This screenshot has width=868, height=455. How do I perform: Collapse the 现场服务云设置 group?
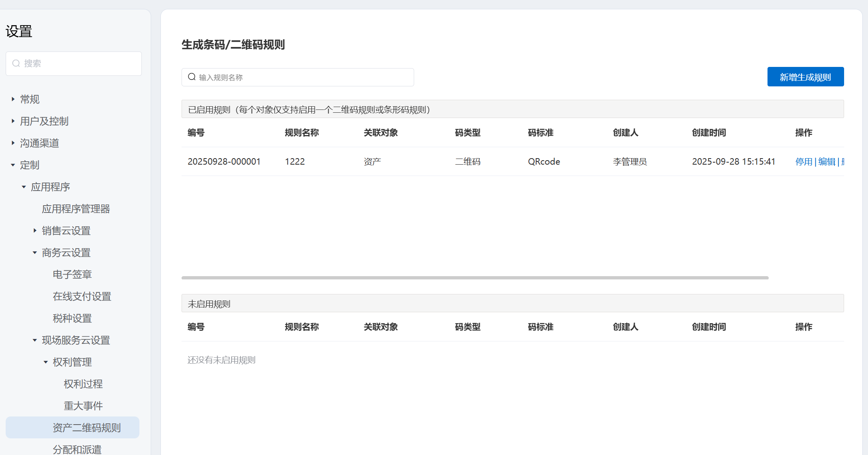click(35, 340)
